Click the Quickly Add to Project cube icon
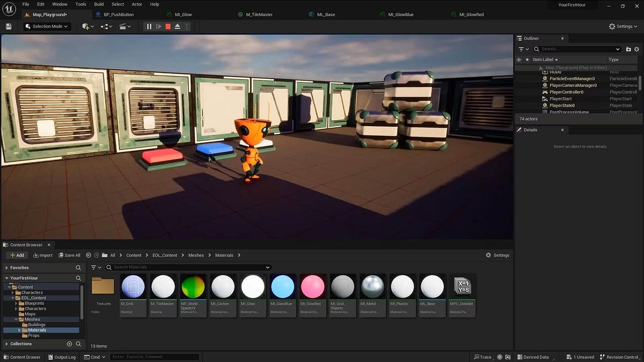The image size is (644, 362). pyautogui.click(x=84, y=26)
